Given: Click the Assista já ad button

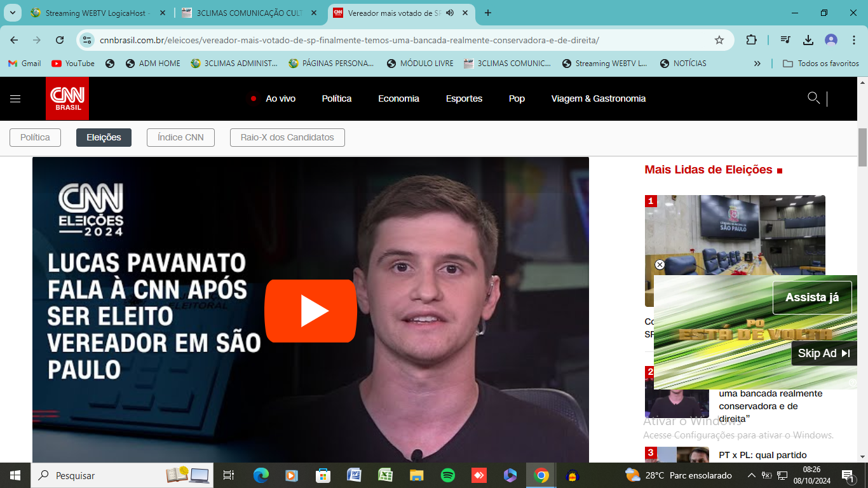Looking at the screenshot, I should pyautogui.click(x=812, y=297).
